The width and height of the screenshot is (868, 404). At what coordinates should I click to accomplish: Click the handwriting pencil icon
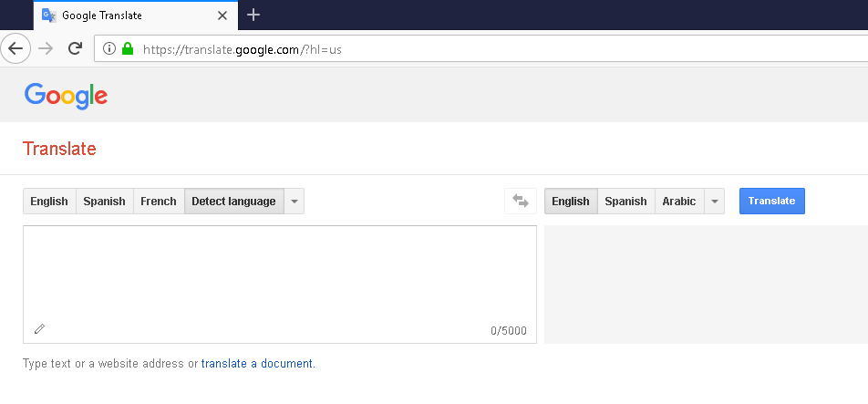(x=39, y=329)
